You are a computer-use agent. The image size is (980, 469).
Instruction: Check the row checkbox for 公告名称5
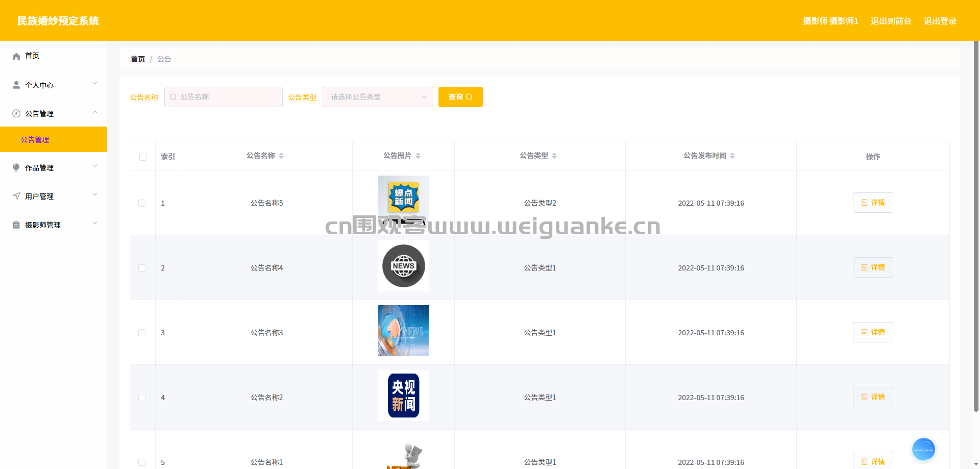pos(142,203)
